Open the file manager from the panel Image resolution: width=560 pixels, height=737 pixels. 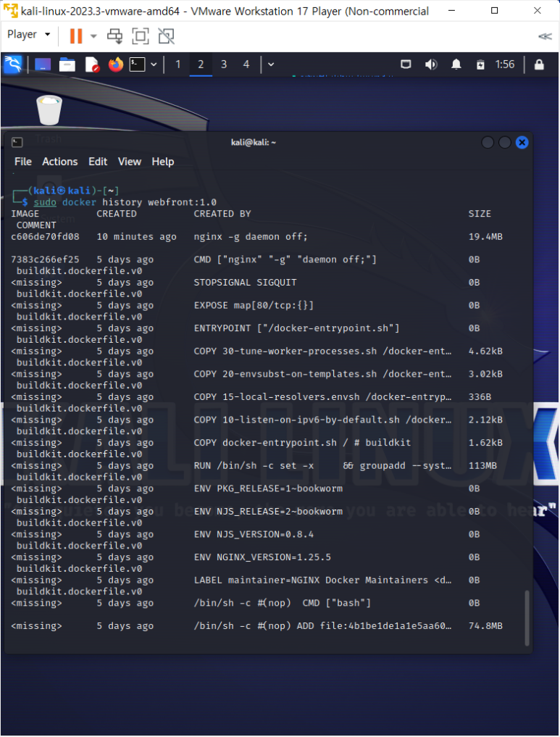[67, 64]
